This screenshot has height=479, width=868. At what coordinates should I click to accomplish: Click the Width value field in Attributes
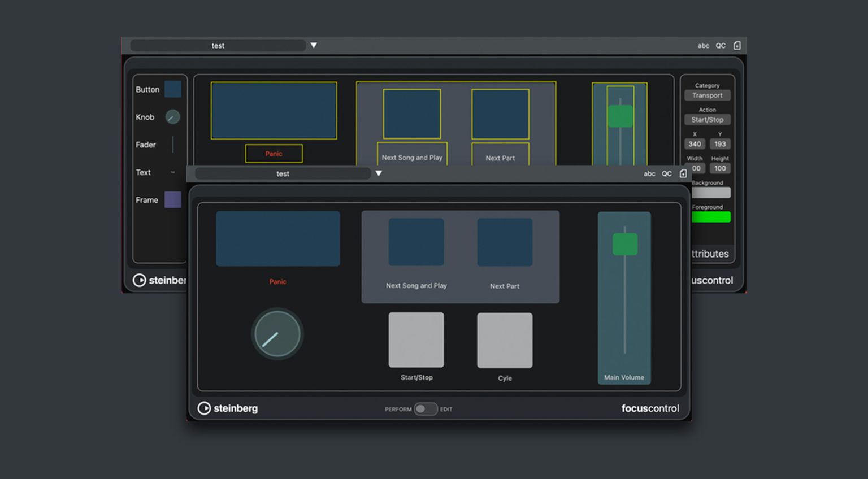coord(695,168)
